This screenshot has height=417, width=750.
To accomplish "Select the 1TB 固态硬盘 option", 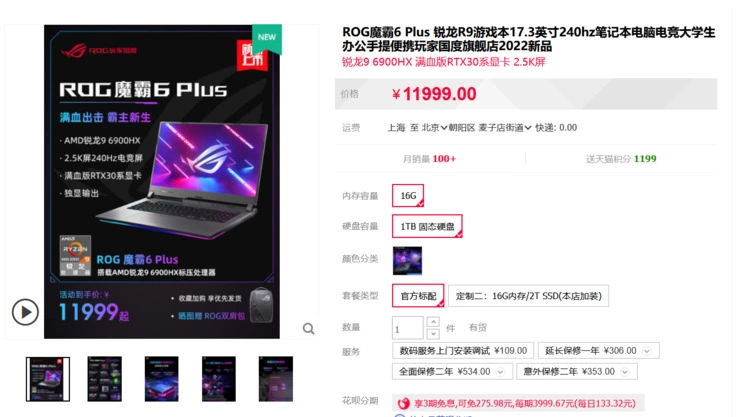I will pyautogui.click(x=427, y=226).
